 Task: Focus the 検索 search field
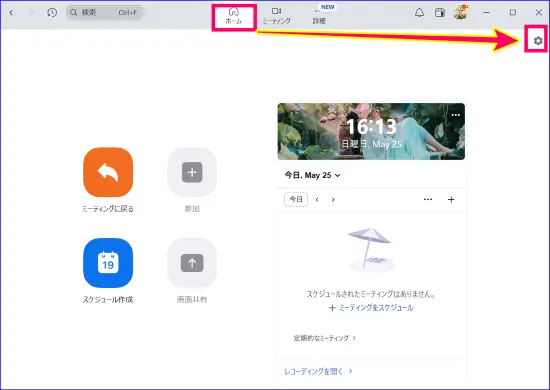105,13
